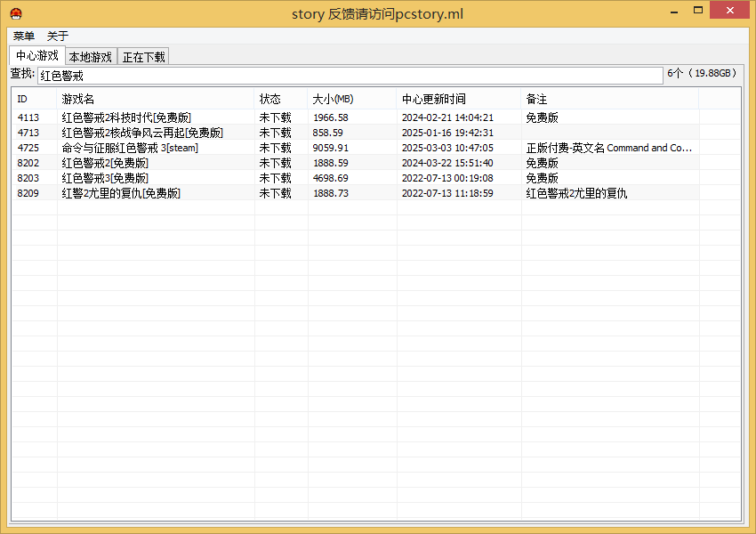Click the 备注 column header
Image resolution: width=756 pixels, height=534 pixels.
609,99
